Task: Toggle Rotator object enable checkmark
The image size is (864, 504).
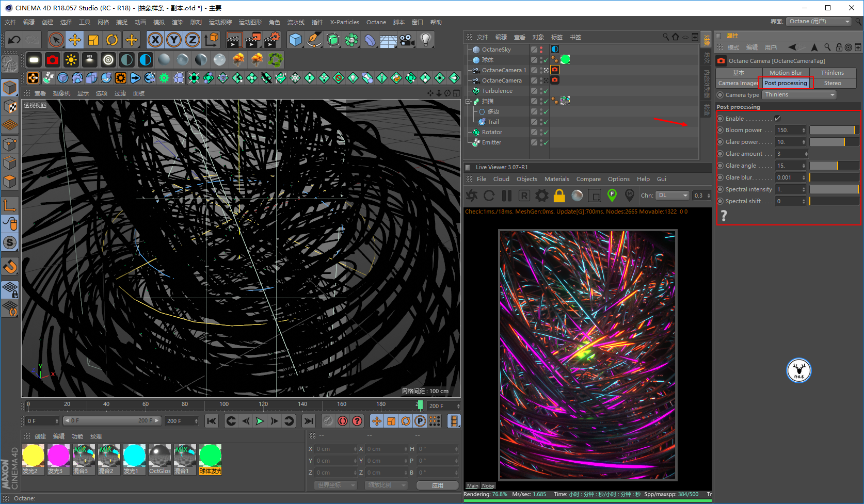Action: click(x=546, y=132)
